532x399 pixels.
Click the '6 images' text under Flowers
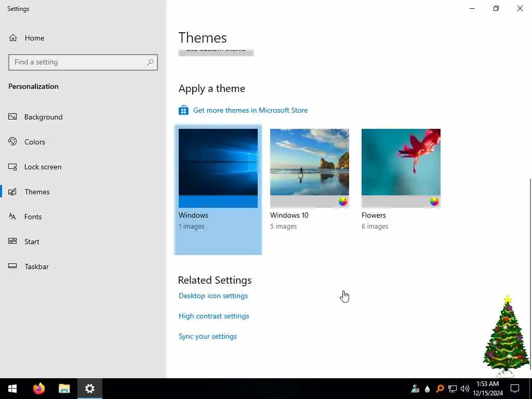click(375, 227)
